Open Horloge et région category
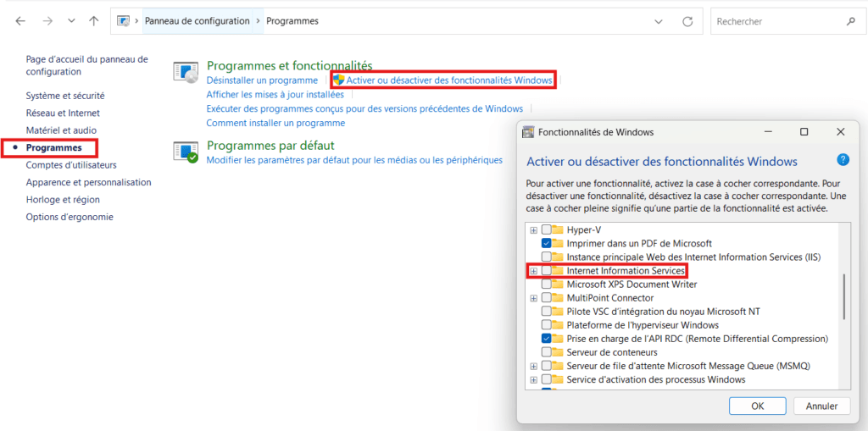 tap(63, 199)
